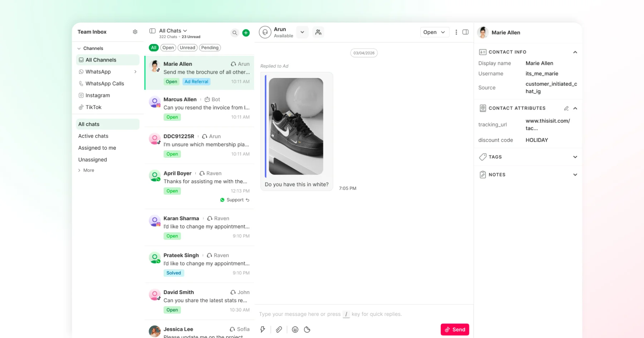Select the Instagram channel
644x338 pixels.
click(x=108, y=95)
